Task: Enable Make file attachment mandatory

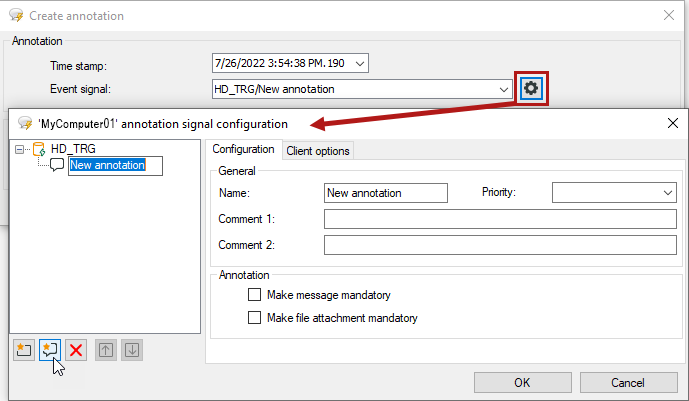Action: (x=254, y=318)
